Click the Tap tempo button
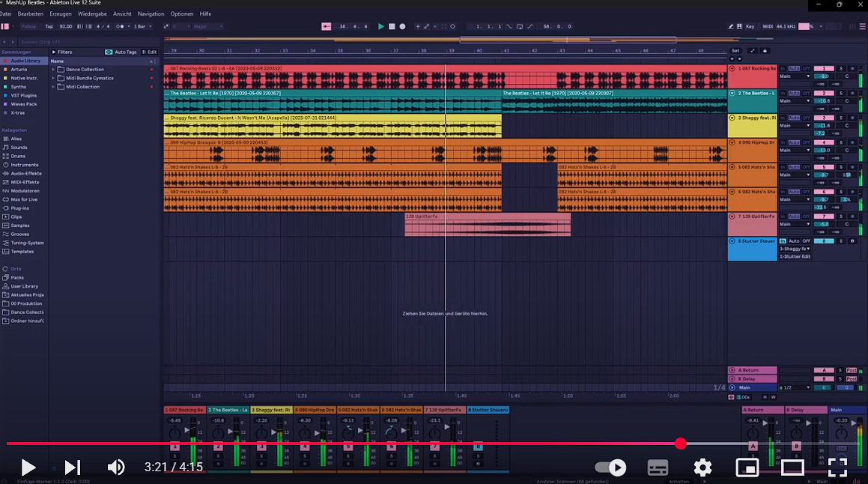 (x=49, y=26)
